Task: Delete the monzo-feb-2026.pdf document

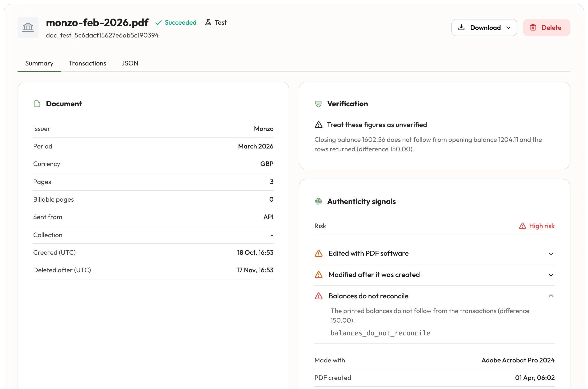Action: 546,28
